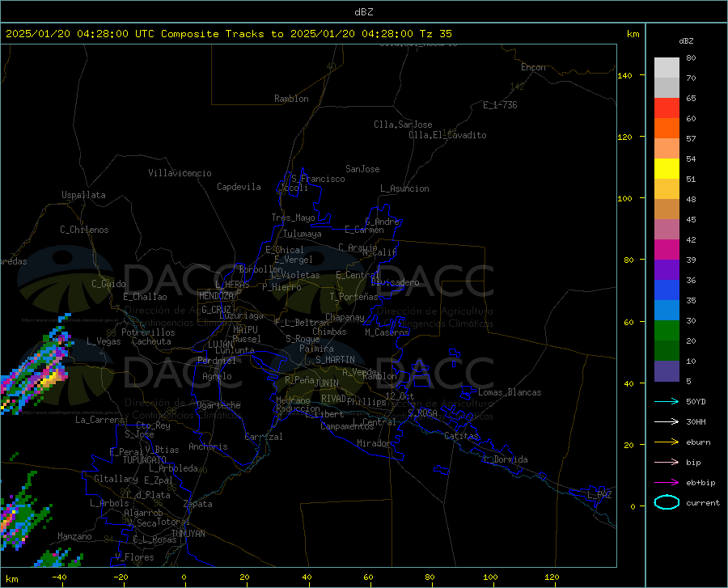
Task: Click the Capdevila map label
Action: coord(239,187)
